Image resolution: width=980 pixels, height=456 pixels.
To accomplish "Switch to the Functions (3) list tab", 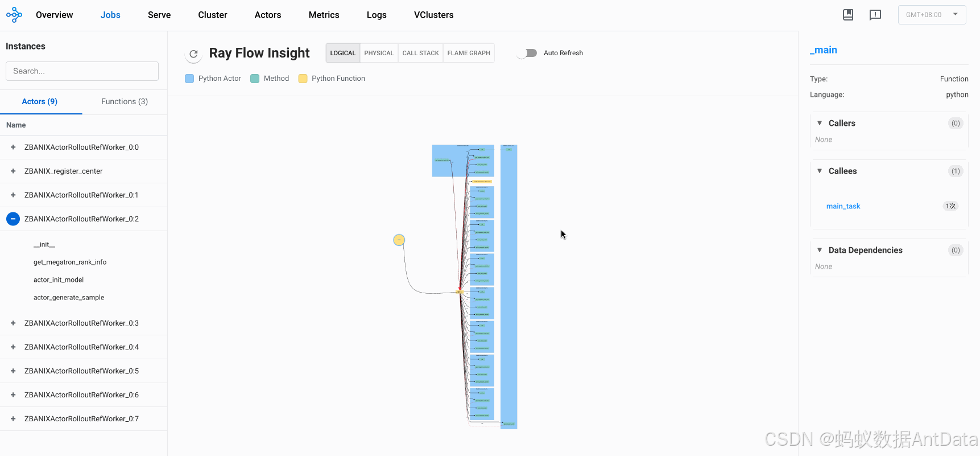I will point(125,102).
